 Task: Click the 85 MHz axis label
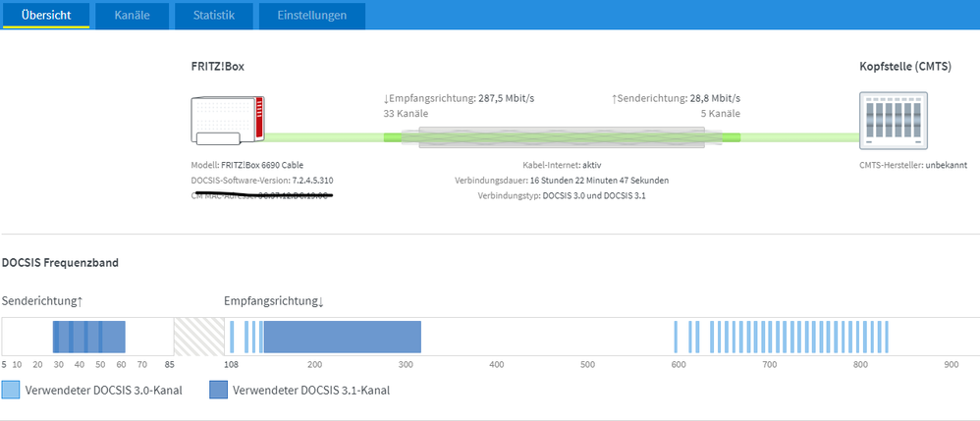point(169,364)
